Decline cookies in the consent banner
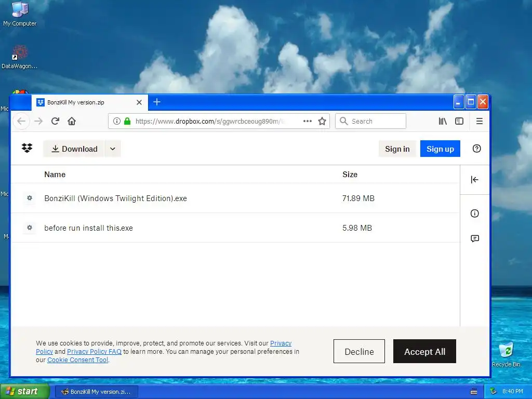This screenshot has width=532, height=399. pos(359,351)
